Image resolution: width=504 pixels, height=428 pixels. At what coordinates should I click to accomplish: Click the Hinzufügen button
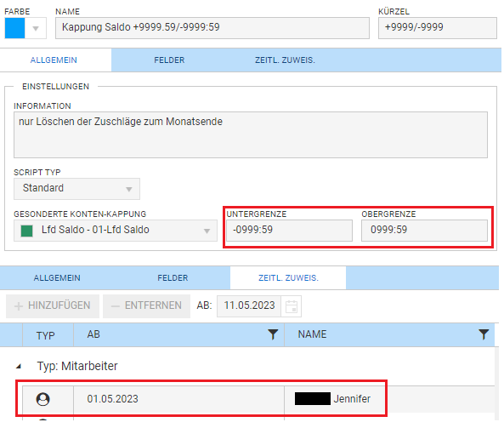(53, 305)
